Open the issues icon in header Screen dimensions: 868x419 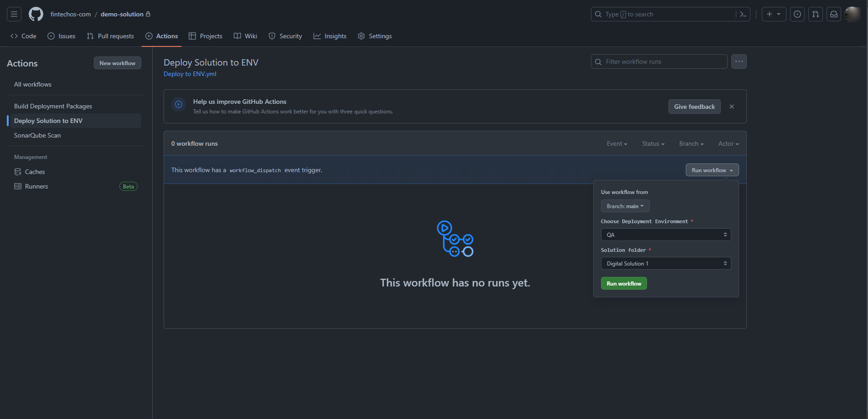[797, 14]
